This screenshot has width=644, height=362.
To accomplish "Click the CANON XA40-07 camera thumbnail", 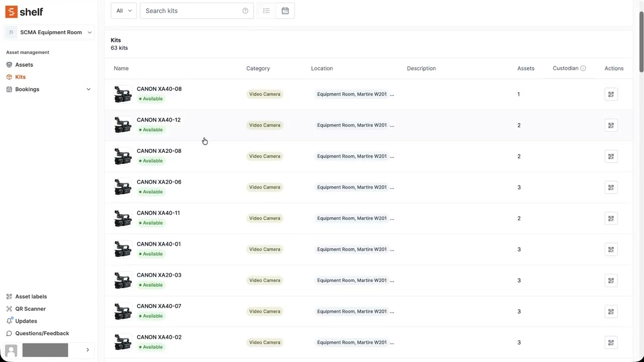I will 123,312.
